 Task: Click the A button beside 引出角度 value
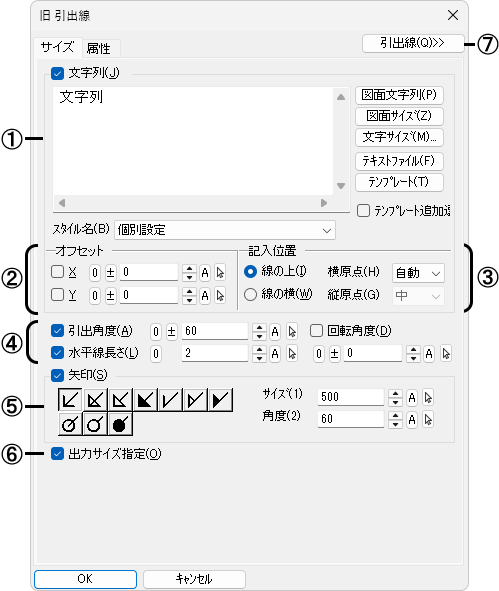click(275, 332)
